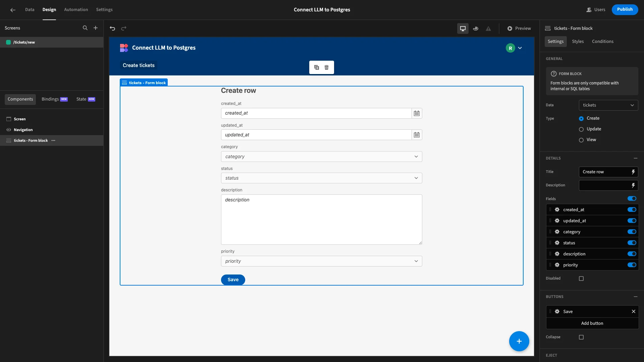The height and width of the screenshot is (362, 644).
Task: Check the Collapse checkbox
Action: coord(581,337)
